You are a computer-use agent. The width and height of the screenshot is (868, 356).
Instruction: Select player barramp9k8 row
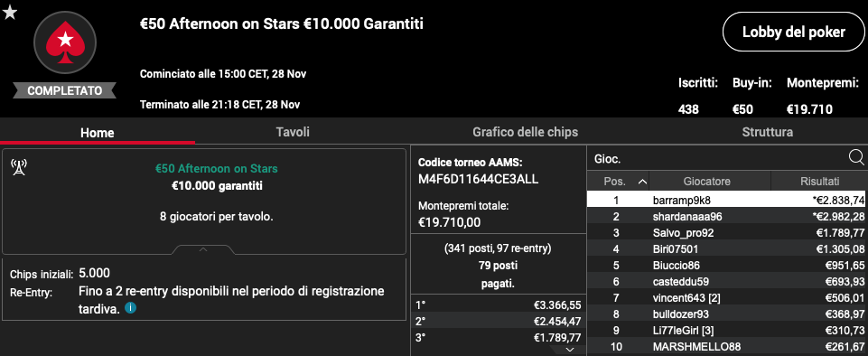[x=726, y=200]
